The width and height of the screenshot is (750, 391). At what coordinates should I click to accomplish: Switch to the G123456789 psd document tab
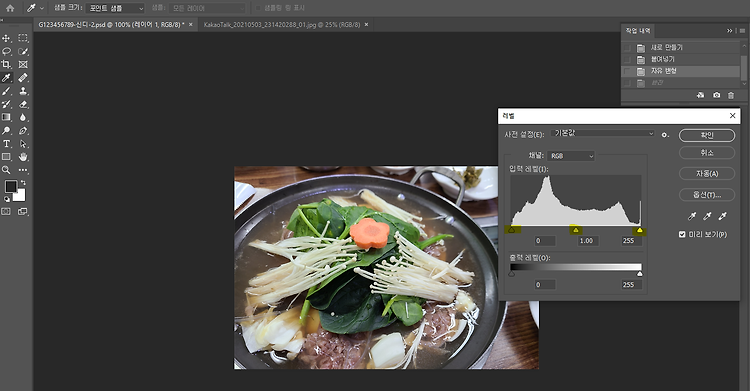pos(111,24)
